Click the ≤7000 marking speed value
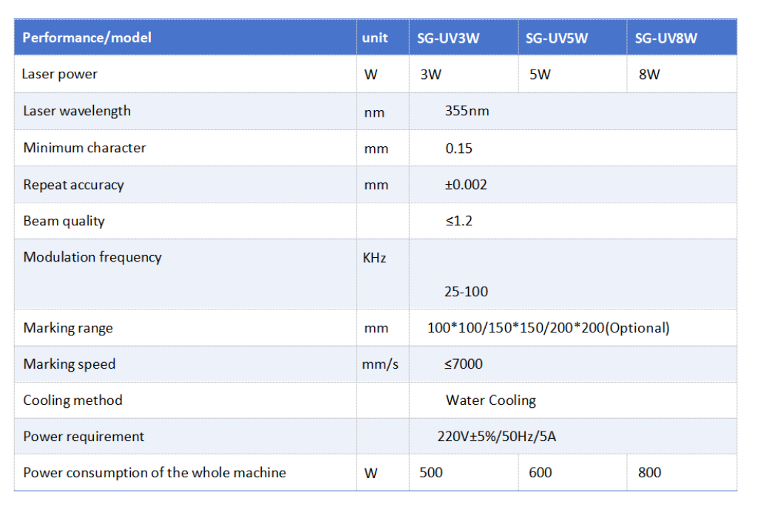The image size is (769, 532). click(464, 364)
